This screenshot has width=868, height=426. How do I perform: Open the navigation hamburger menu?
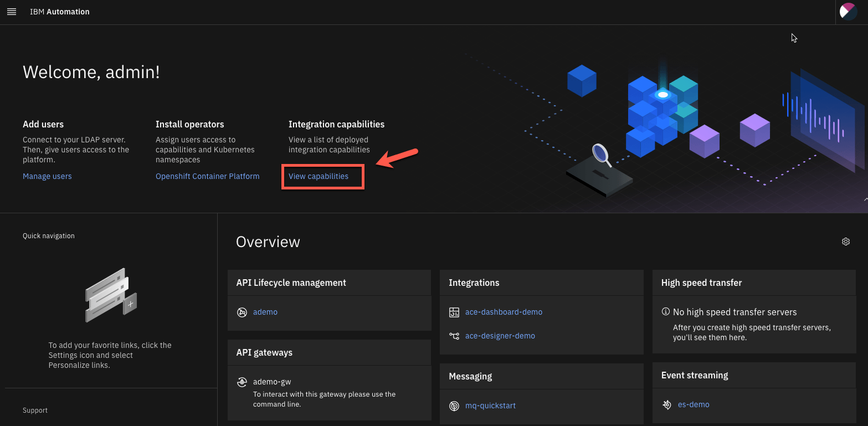pos(12,12)
